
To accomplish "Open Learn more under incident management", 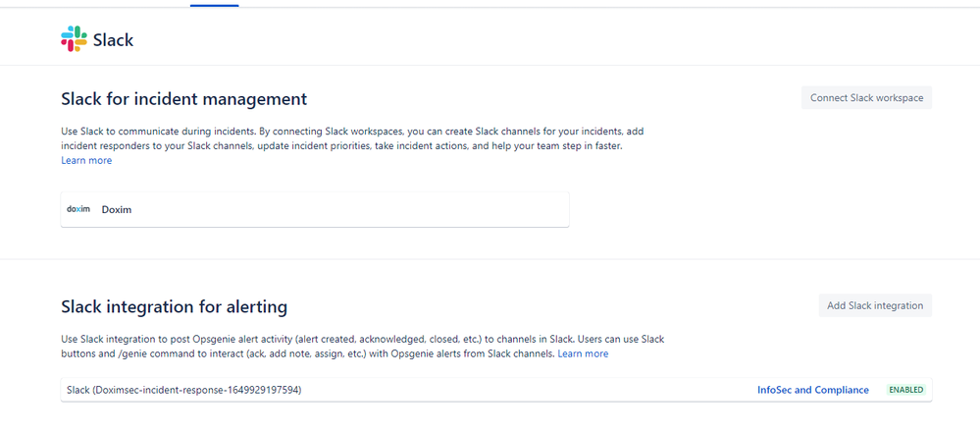I will point(86,161).
